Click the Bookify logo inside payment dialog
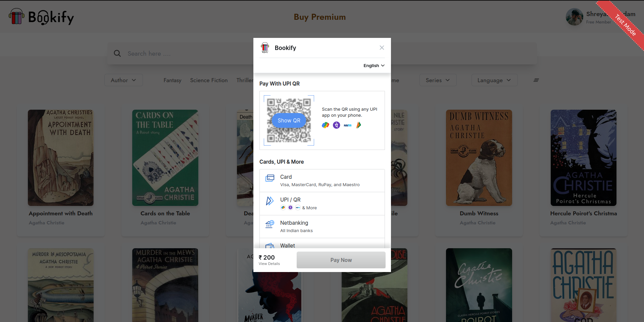 tap(265, 48)
